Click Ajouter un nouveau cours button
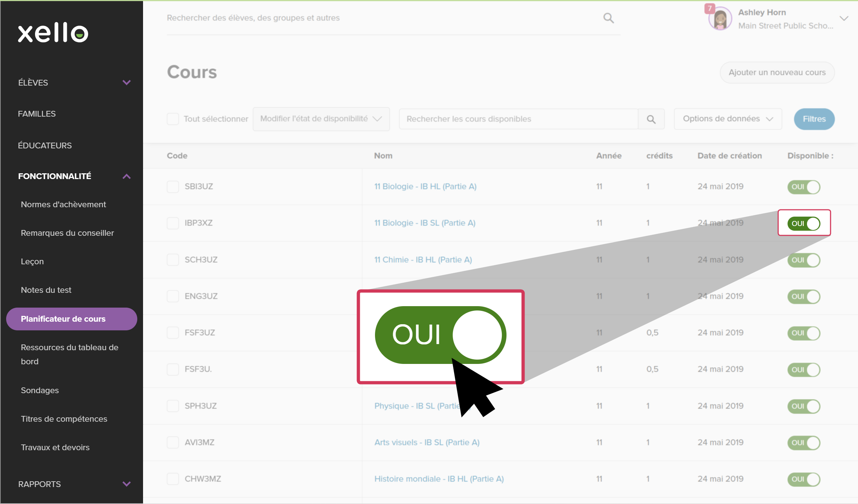 [x=777, y=73]
